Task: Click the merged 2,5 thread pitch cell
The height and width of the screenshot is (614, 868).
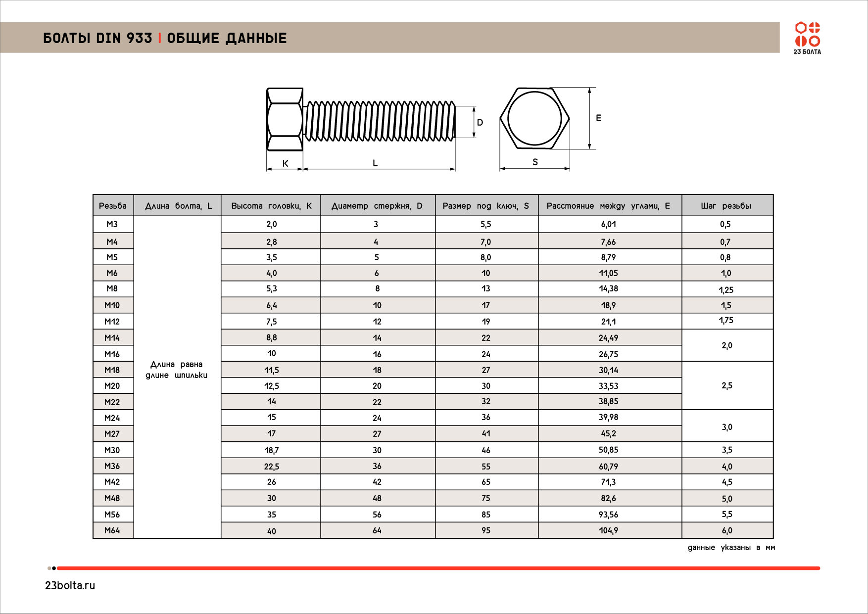Action: (726, 385)
